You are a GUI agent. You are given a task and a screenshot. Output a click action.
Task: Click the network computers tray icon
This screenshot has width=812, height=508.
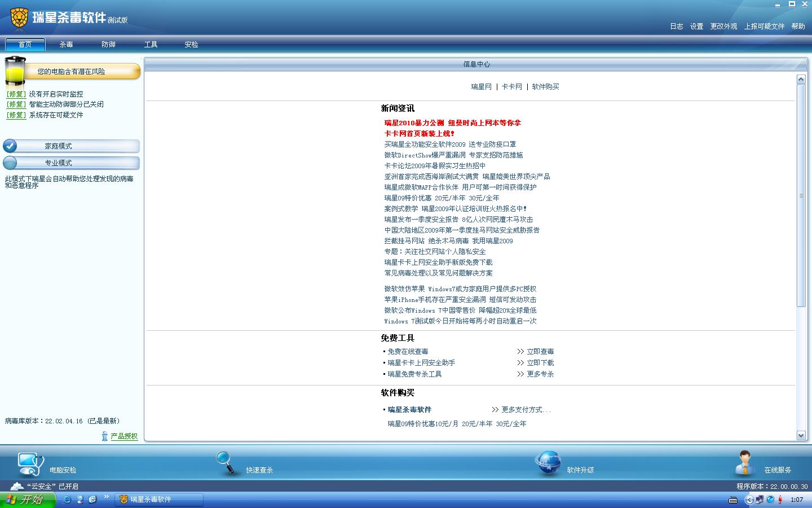pyautogui.click(x=760, y=500)
